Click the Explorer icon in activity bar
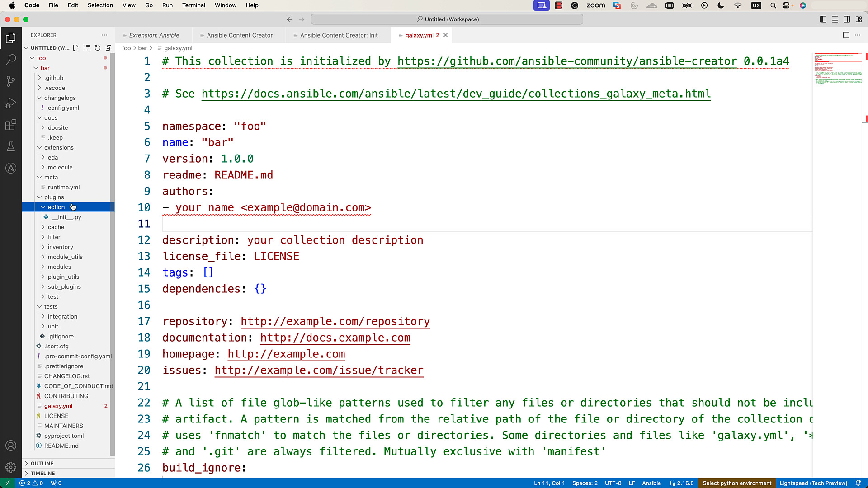This screenshot has width=868, height=488. click(11, 37)
